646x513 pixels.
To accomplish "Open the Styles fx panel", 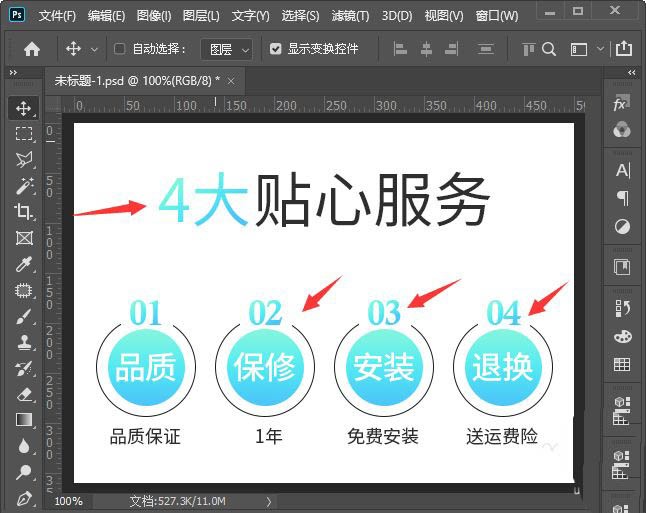I will [621, 105].
